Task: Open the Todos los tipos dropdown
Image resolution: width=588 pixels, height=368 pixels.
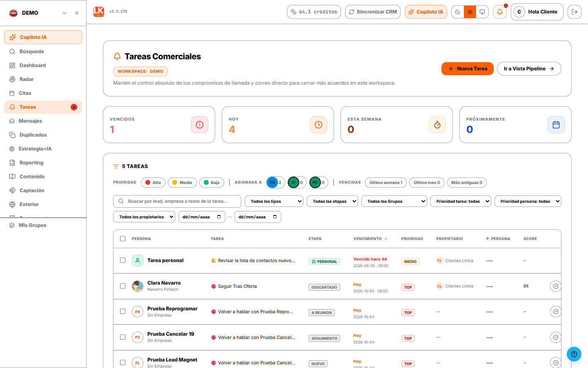Action: pyautogui.click(x=274, y=201)
